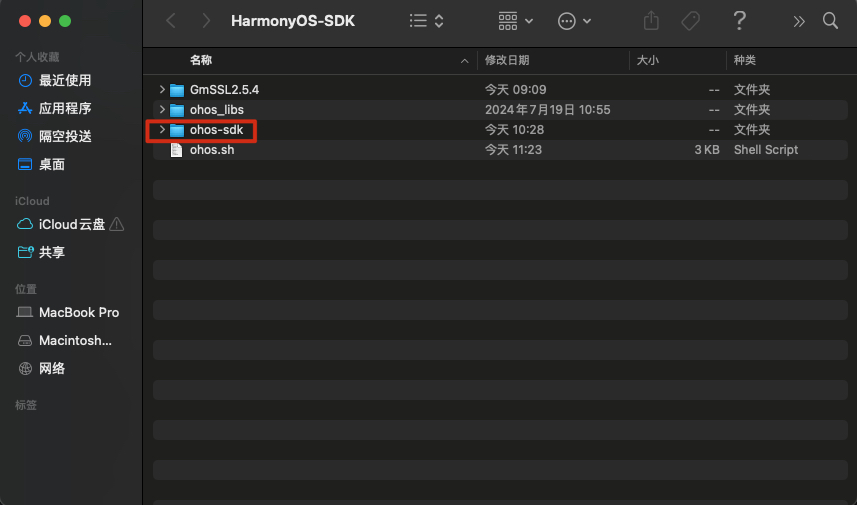Select the GmSSL2.5.4 row name

click(225, 90)
